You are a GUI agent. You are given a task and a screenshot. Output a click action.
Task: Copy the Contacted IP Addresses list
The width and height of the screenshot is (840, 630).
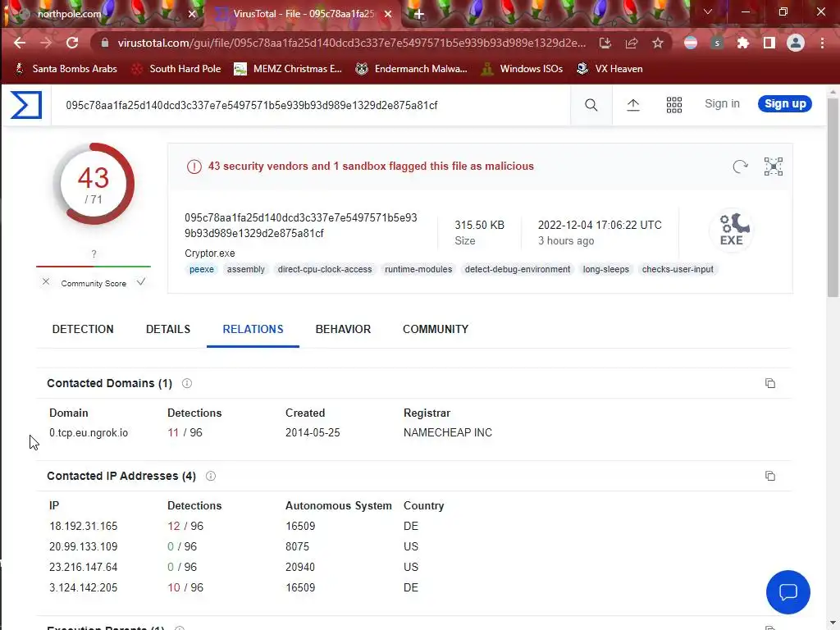pyautogui.click(x=769, y=476)
